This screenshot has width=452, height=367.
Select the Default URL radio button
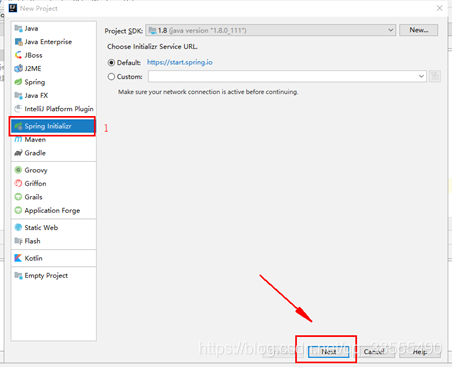(111, 63)
